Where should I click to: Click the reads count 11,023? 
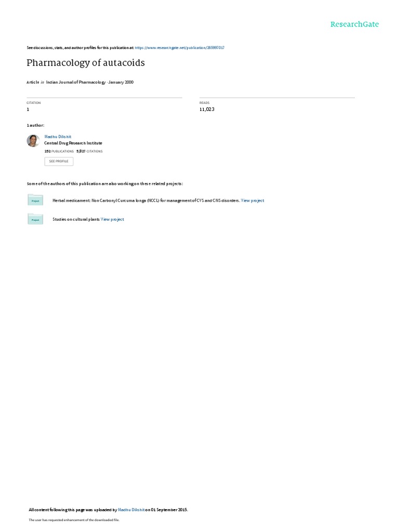[207, 109]
